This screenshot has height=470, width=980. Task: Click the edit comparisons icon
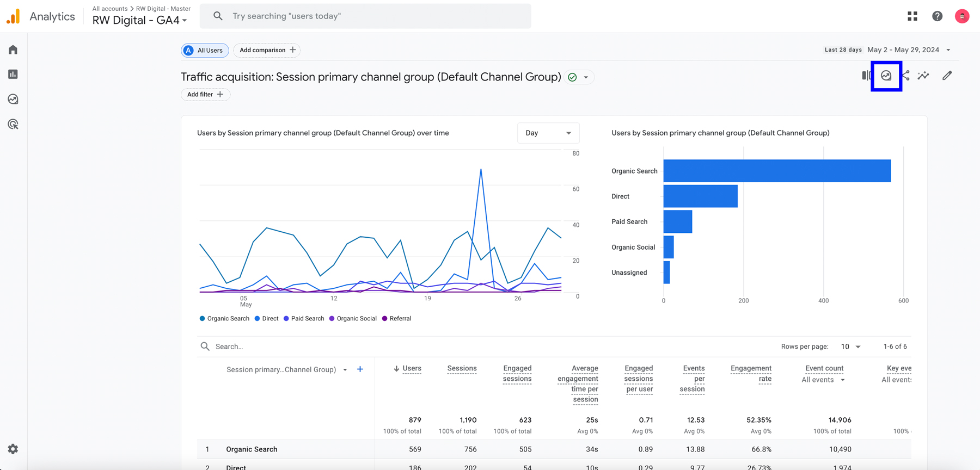866,76
